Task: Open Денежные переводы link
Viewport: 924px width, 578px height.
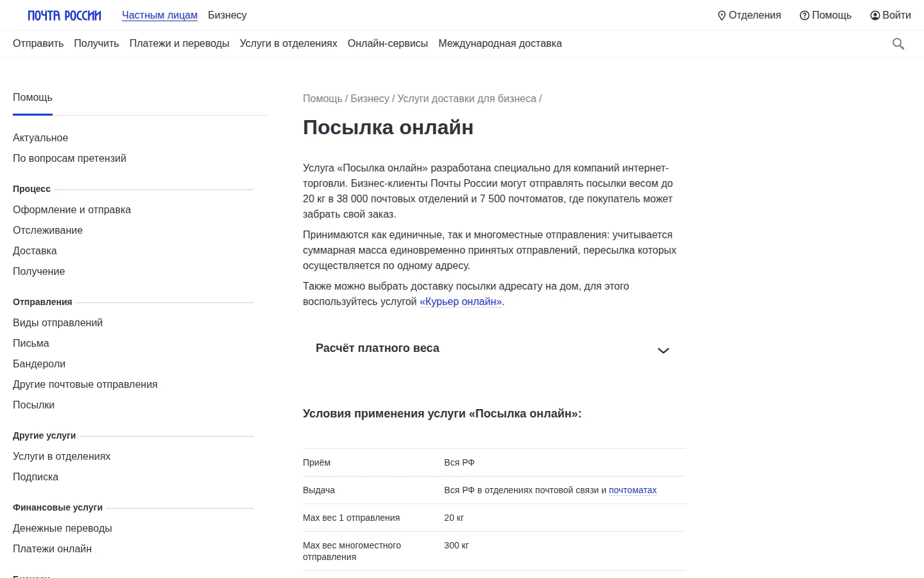Action: pyautogui.click(x=62, y=529)
